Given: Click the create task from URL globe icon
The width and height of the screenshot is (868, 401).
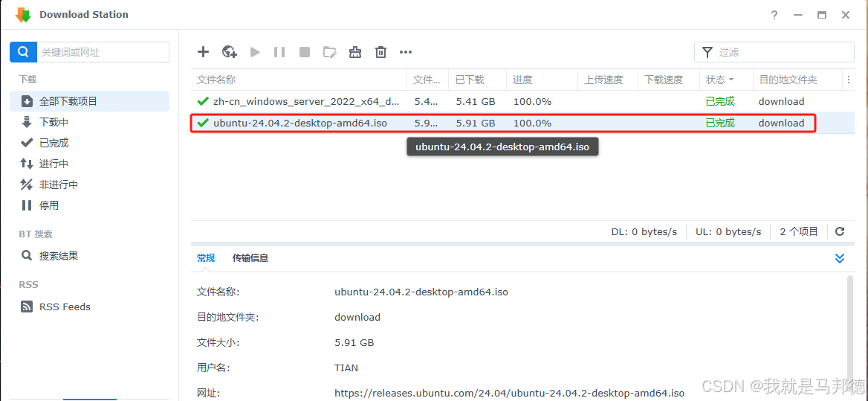Looking at the screenshot, I should (x=229, y=52).
